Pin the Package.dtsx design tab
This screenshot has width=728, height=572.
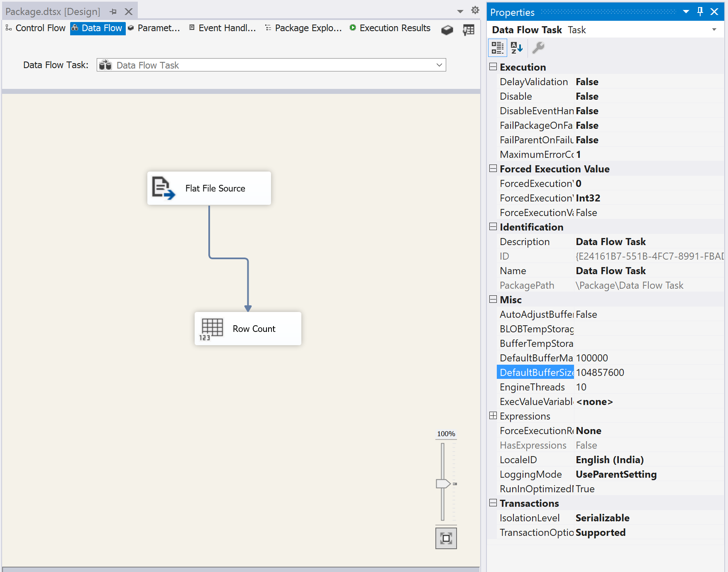[113, 12]
